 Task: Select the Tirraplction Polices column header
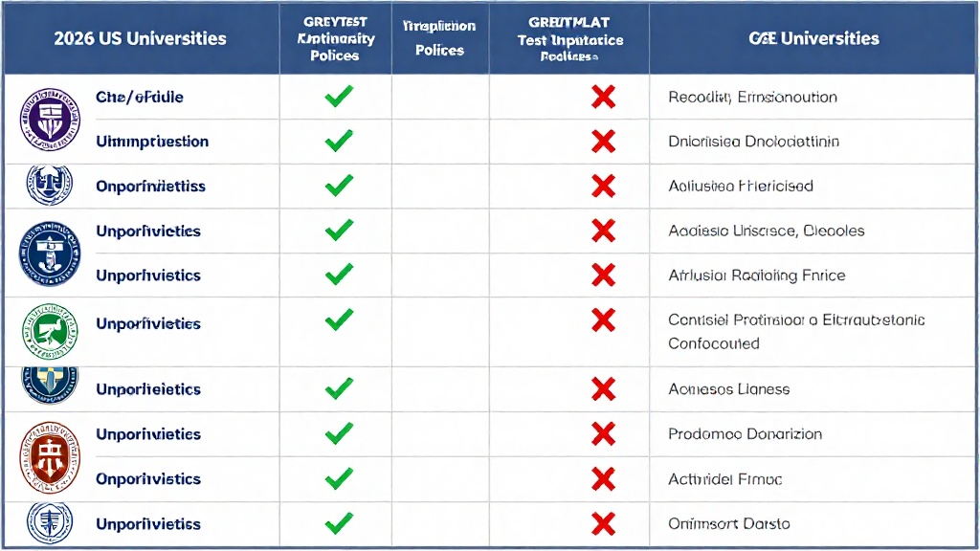[440, 39]
